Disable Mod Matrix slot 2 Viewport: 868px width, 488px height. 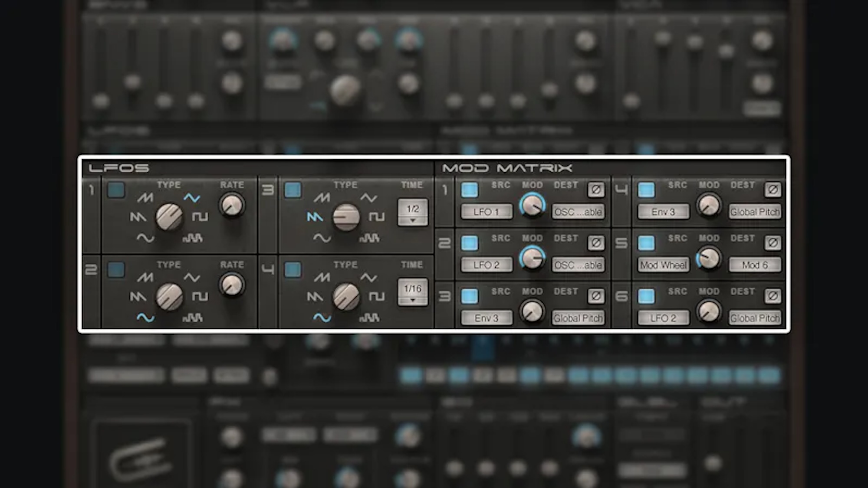click(470, 243)
